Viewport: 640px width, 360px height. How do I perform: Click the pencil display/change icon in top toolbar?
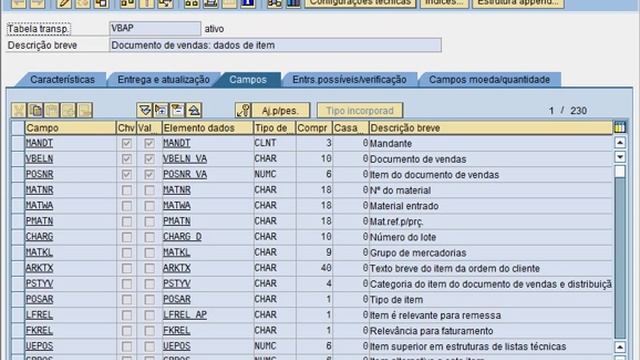[x=64, y=4]
